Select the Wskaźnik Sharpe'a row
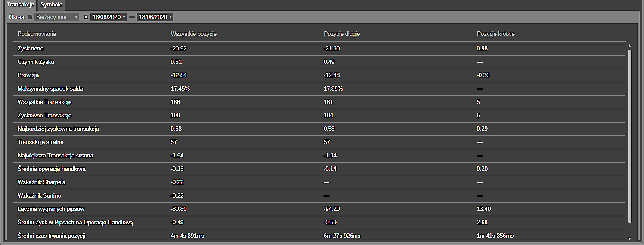 [x=319, y=182]
